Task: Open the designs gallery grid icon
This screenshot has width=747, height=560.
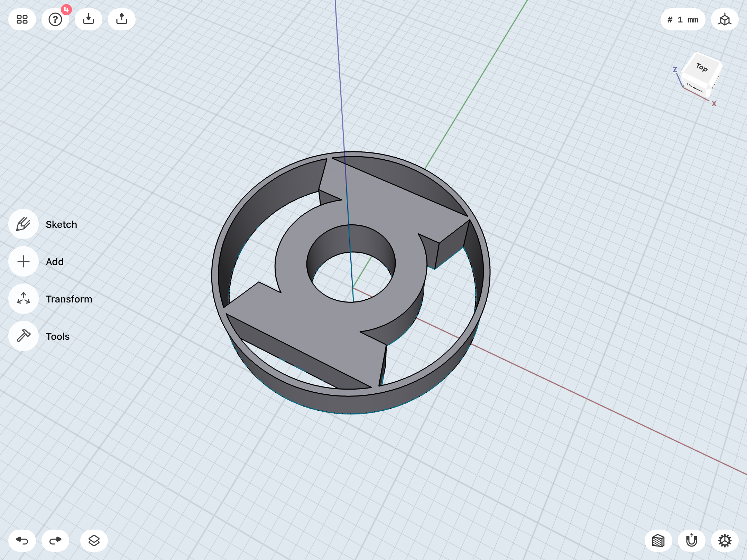Action: click(22, 19)
